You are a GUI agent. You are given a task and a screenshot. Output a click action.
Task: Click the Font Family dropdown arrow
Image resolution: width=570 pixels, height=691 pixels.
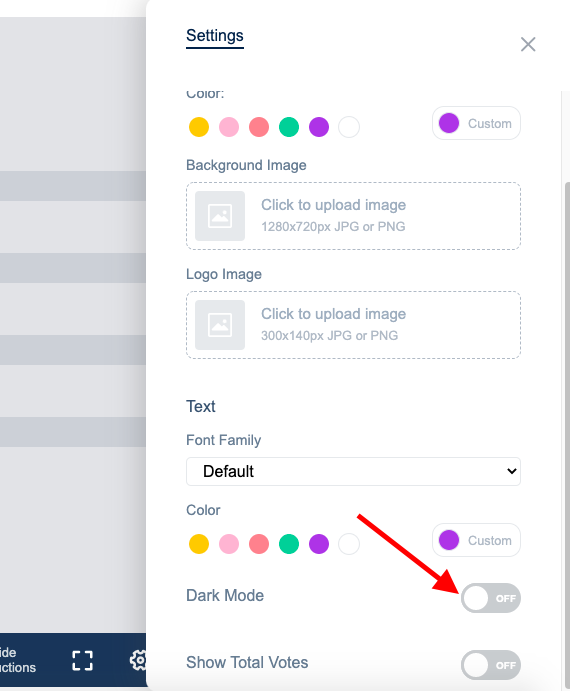(x=511, y=471)
